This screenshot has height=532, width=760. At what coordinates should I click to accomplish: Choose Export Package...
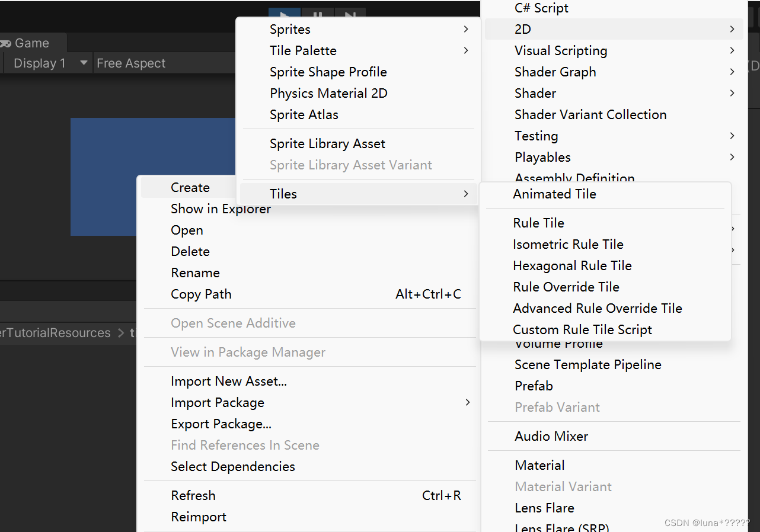(309, 424)
